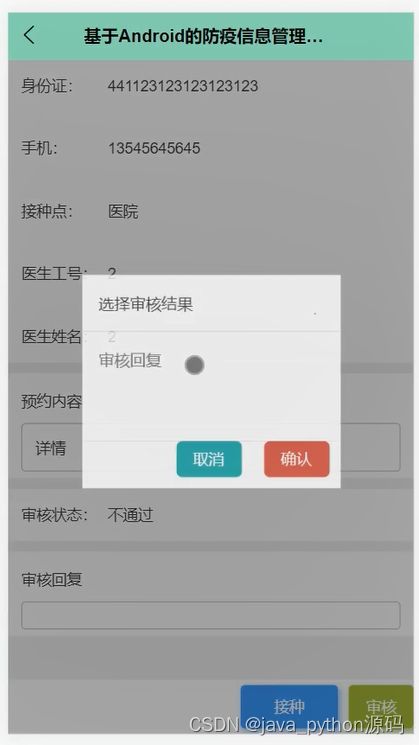Tap the blue 接种 button
The height and width of the screenshot is (745, 419).
pos(289,707)
